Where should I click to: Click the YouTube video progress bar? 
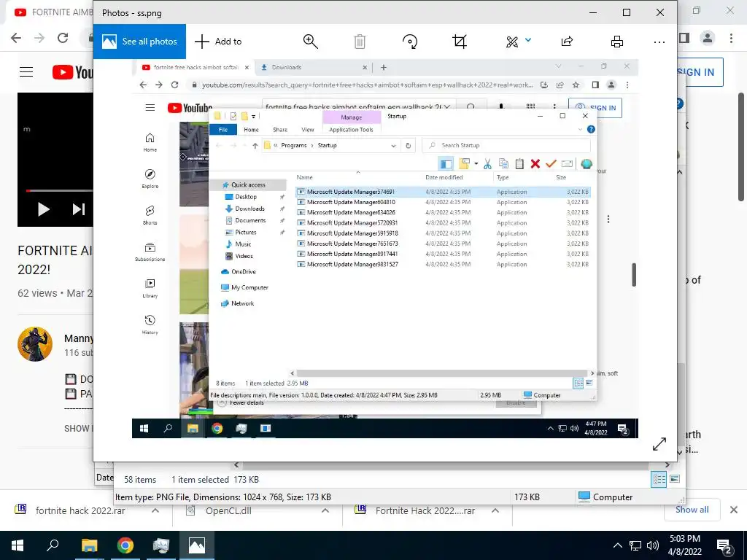(x=60, y=190)
